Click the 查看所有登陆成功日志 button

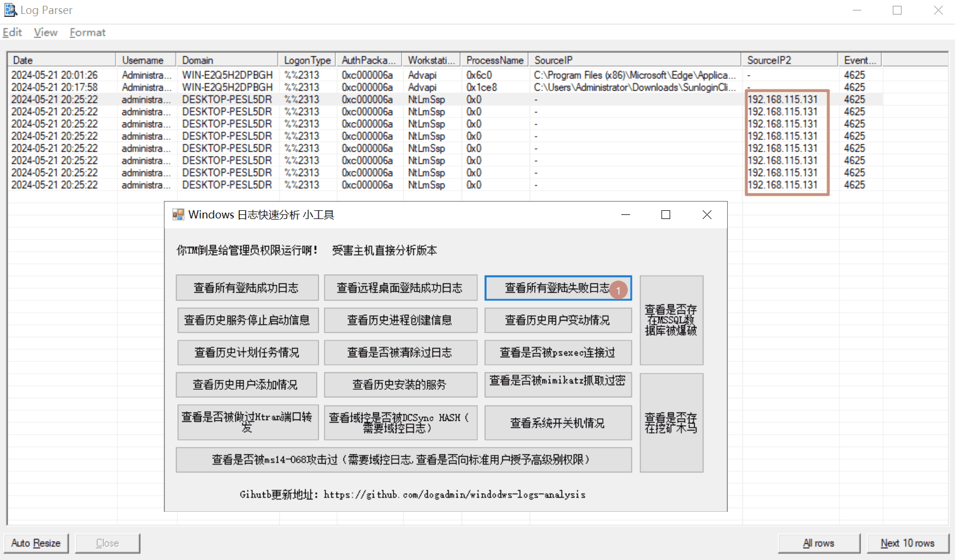coord(247,288)
